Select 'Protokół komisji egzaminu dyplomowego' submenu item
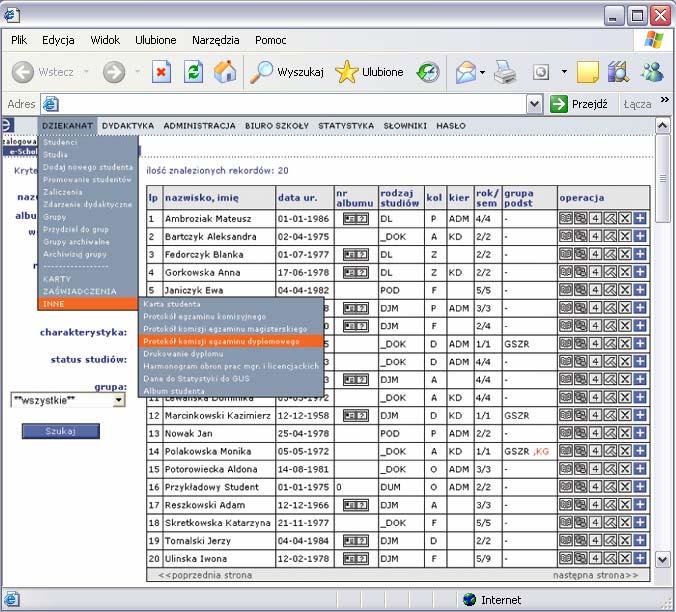Screen dimensions: 676x612 231,341
